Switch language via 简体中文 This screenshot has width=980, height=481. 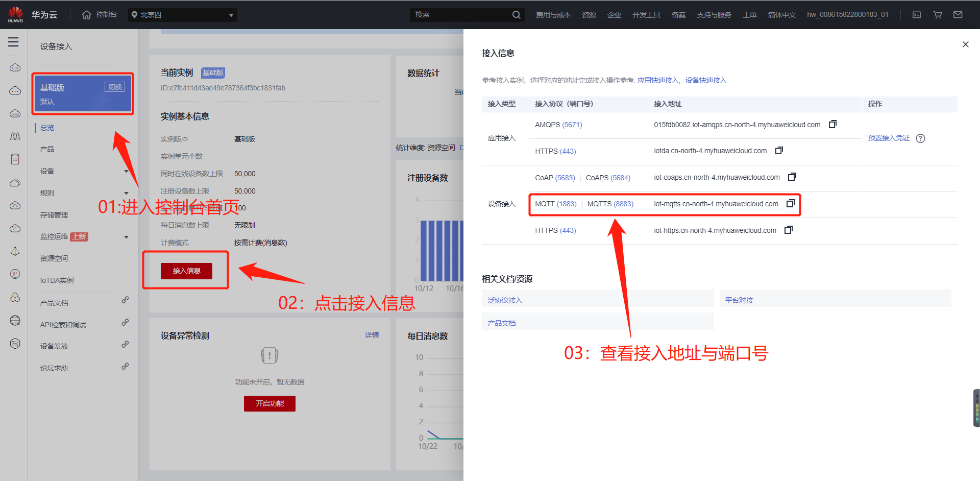782,15
